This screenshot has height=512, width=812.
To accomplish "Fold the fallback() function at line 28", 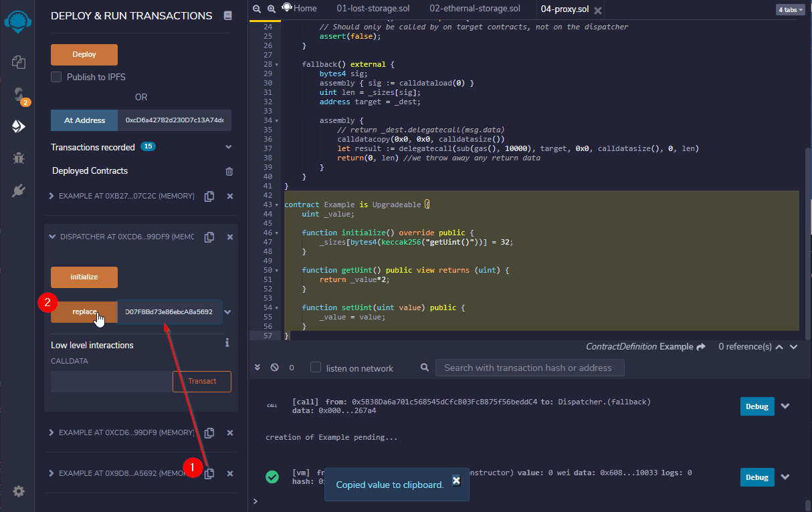I will pos(277,65).
